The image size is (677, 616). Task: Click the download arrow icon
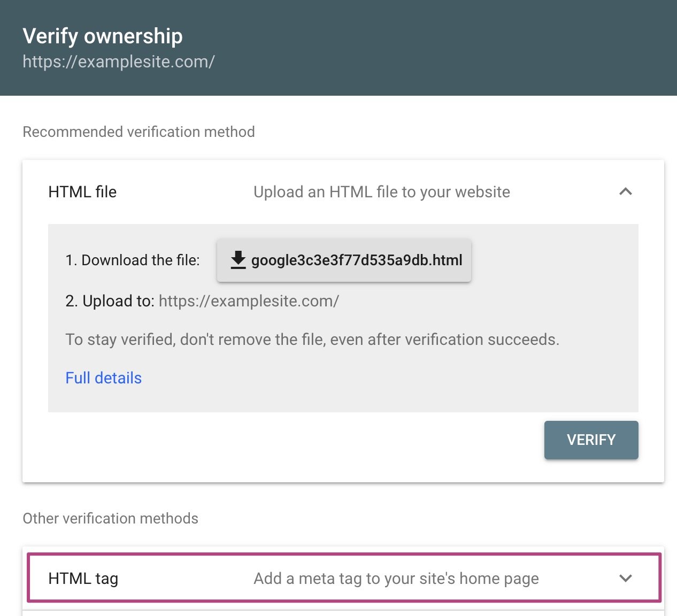(x=238, y=260)
